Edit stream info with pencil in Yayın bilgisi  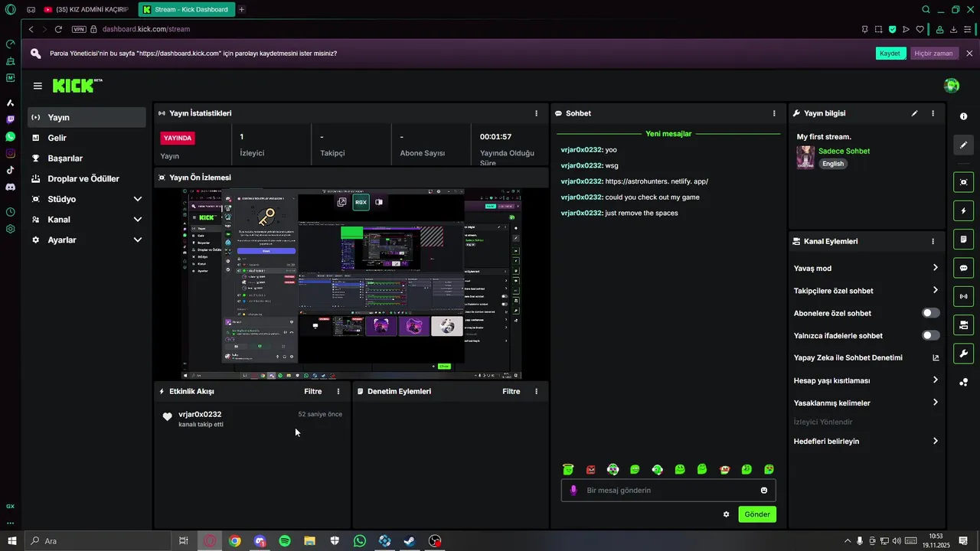[914, 113]
